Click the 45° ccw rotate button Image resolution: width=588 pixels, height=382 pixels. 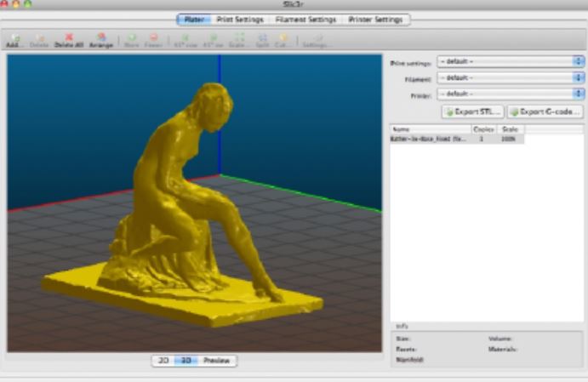186,41
